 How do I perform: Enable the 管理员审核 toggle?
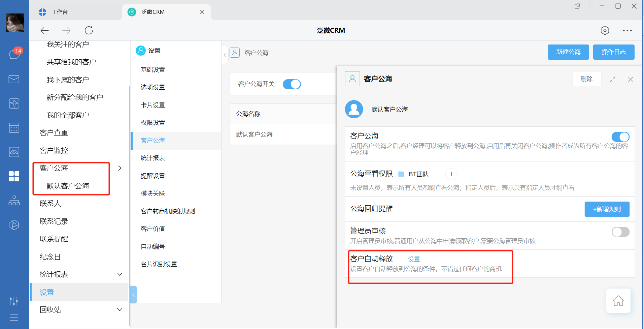click(620, 232)
